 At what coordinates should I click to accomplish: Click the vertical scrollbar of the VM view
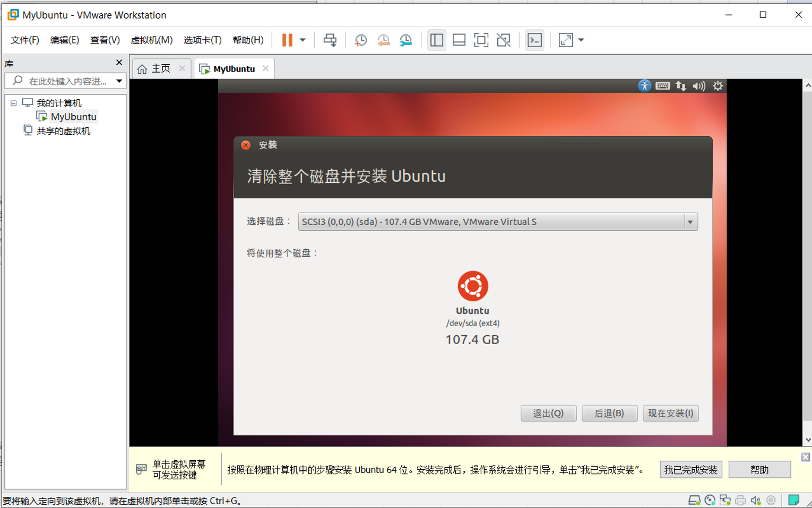(808, 257)
